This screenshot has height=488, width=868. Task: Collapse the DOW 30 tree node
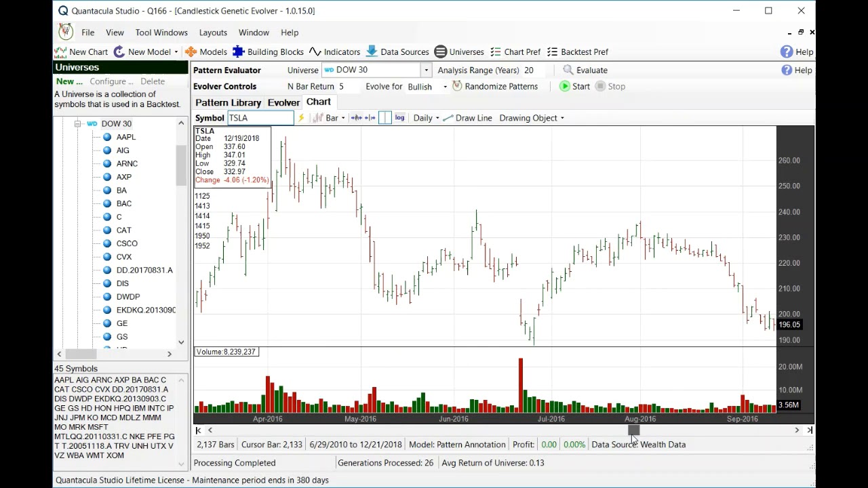[77, 123]
